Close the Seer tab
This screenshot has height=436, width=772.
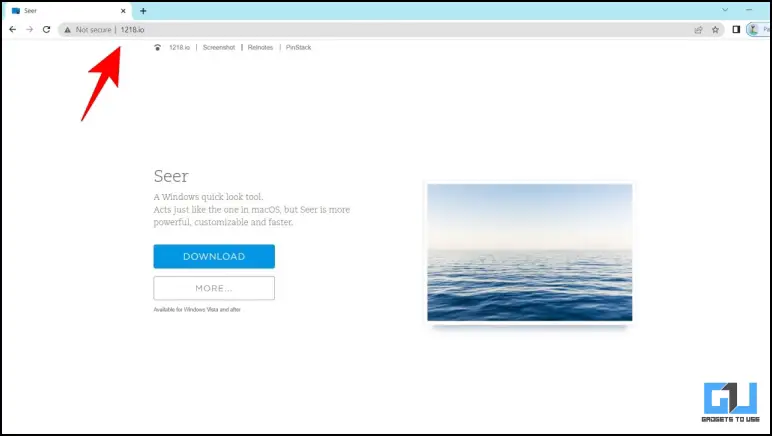pos(123,11)
